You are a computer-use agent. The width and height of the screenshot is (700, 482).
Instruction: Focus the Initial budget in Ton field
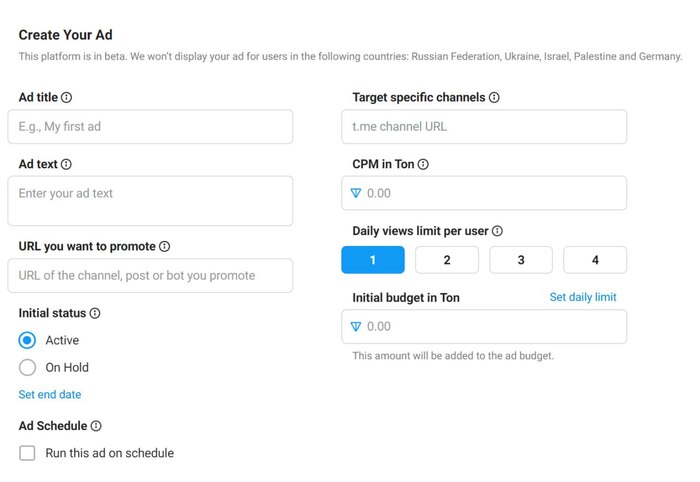coord(490,327)
